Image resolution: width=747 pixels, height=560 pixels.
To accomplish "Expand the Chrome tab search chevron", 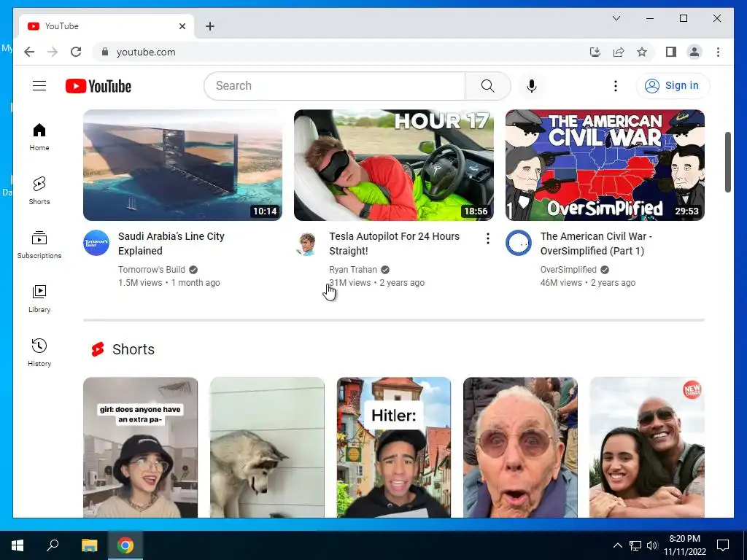I will pyautogui.click(x=616, y=18).
